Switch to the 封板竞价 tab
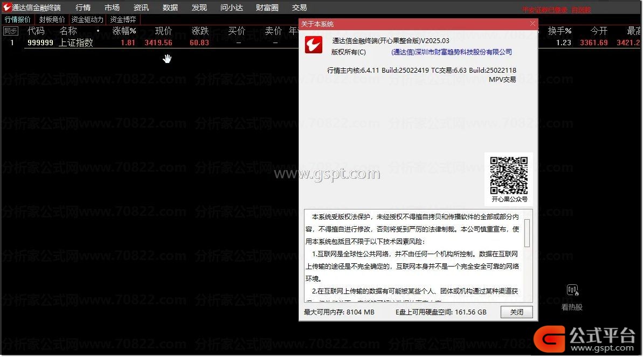644x357 pixels. pos(52,19)
